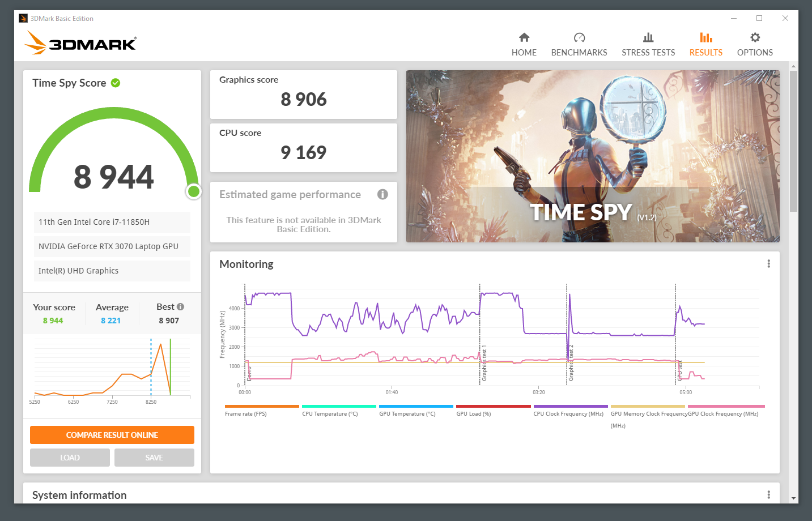Click the 3DMark logo

[x=80, y=42]
